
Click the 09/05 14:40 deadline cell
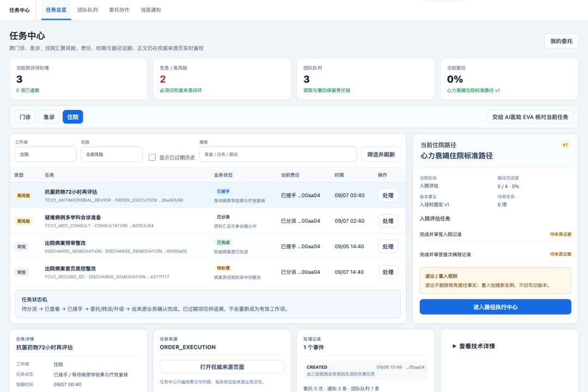click(350, 247)
